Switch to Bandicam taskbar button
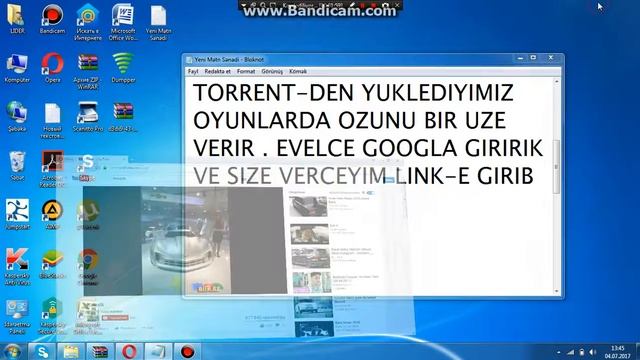This screenshot has height=360, width=640. click(x=187, y=351)
